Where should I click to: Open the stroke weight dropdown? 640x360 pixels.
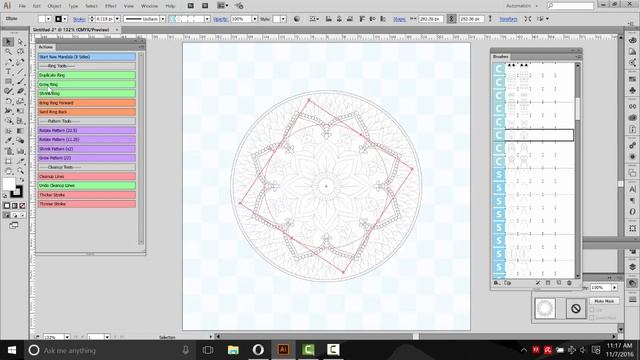(118, 19)
